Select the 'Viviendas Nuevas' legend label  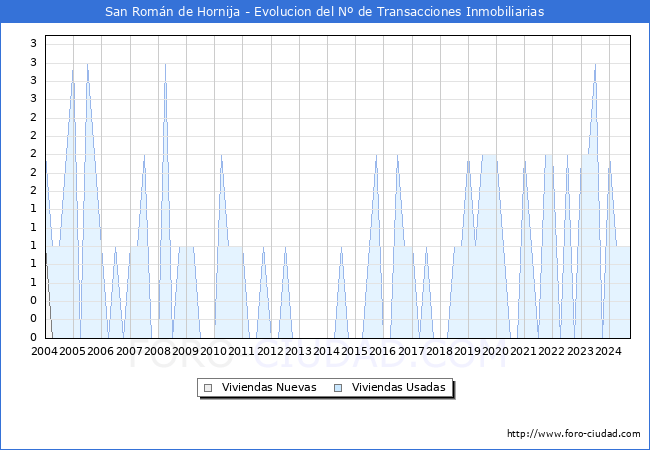pyautogui.click(x=269, y=387)
